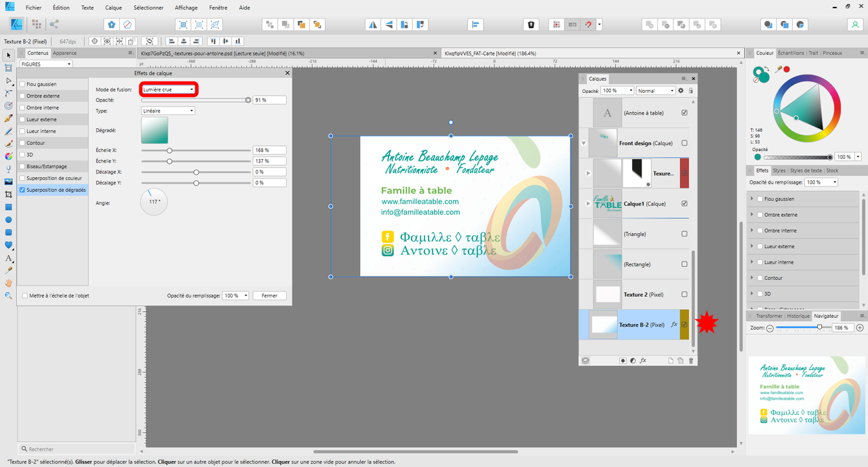Enable Lueur interne effect in dialog
The height and width of the screenshot is (467, 868).
[x=23, y=131]
